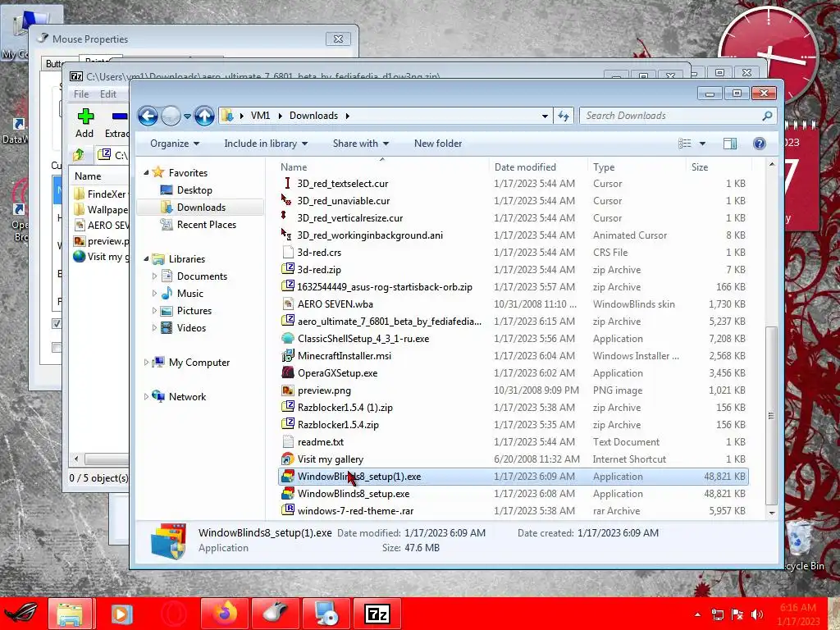The image size is (840, 630).
Task: Open the mouse properties taskbar icon
Action: pos(275,614)
